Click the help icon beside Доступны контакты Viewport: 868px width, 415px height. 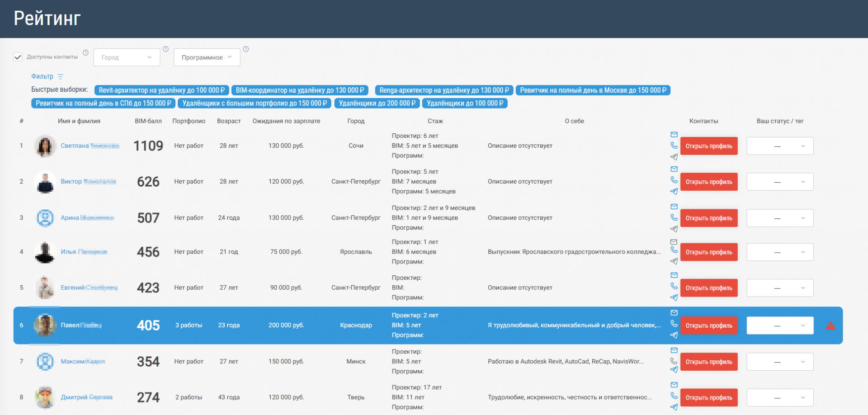(x=85, y=53)
